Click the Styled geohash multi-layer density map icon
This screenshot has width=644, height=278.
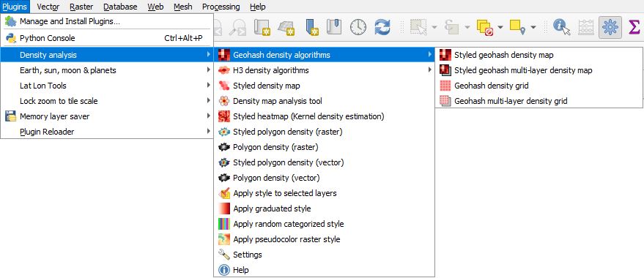(445, 70)
